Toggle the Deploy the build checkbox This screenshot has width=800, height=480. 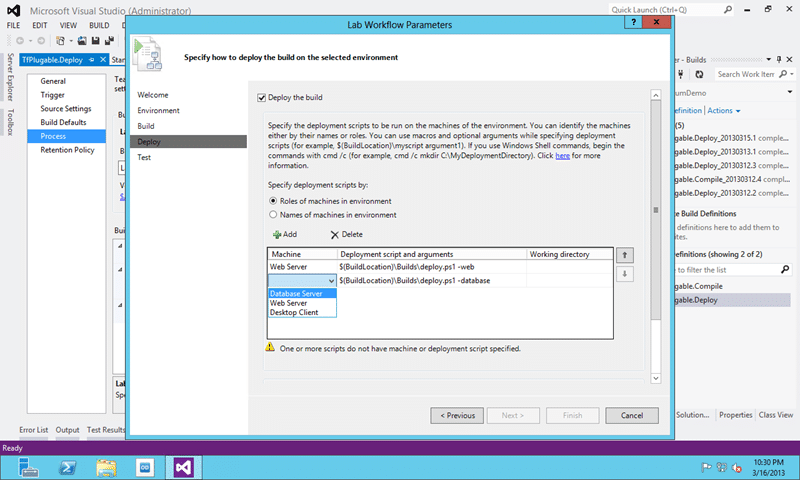coord(262,97)
